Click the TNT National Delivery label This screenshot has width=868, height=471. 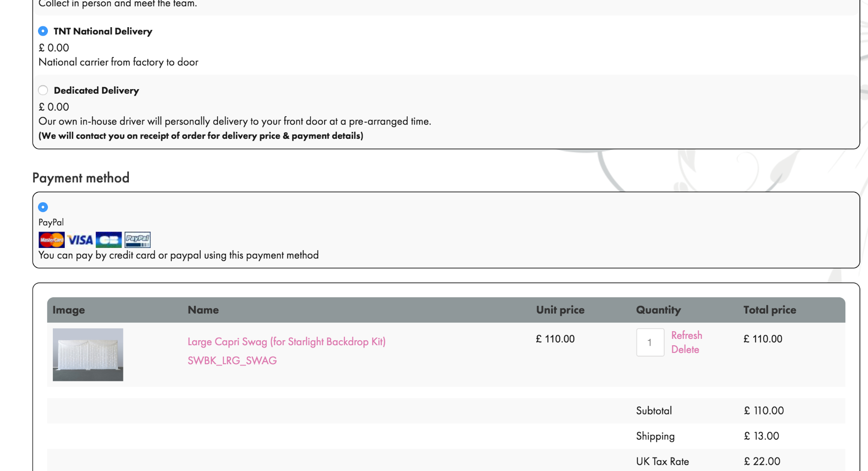[x=103, y=31]
